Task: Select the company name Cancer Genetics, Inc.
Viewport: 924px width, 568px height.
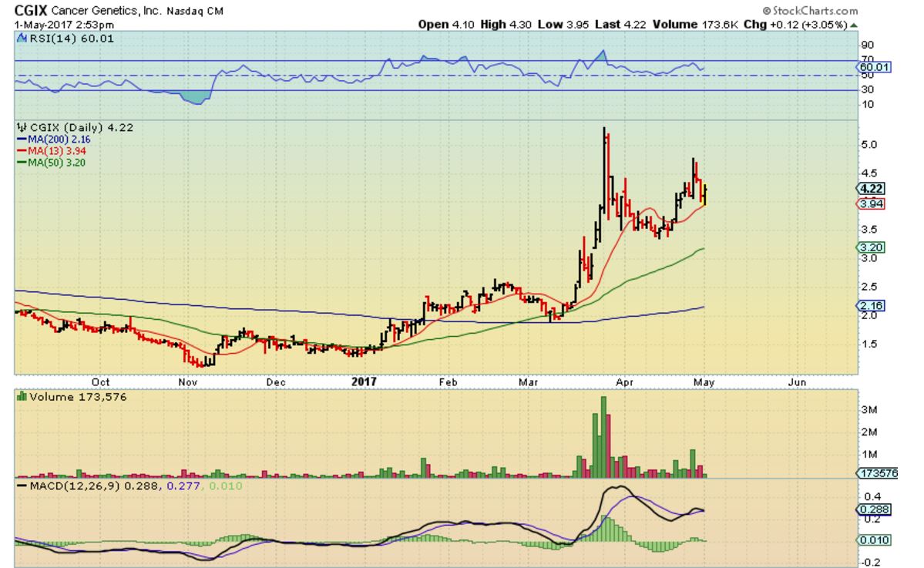Action: point(106,11)
